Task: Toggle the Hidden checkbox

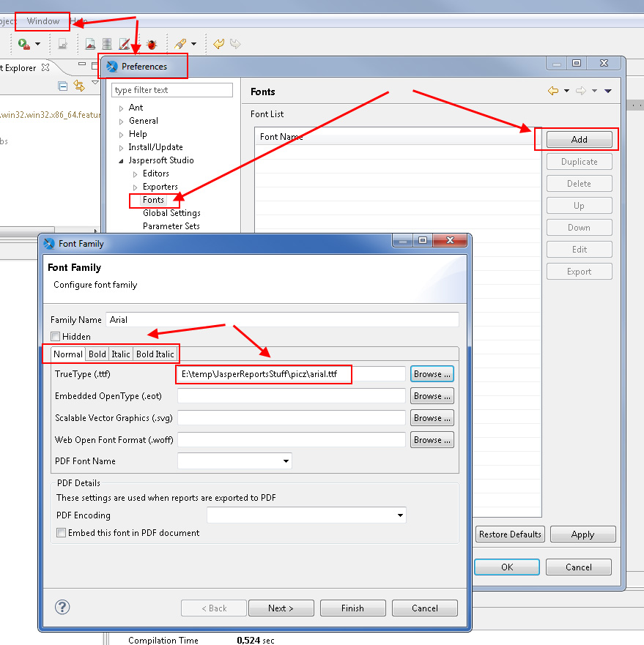Action: coord(56,337)
